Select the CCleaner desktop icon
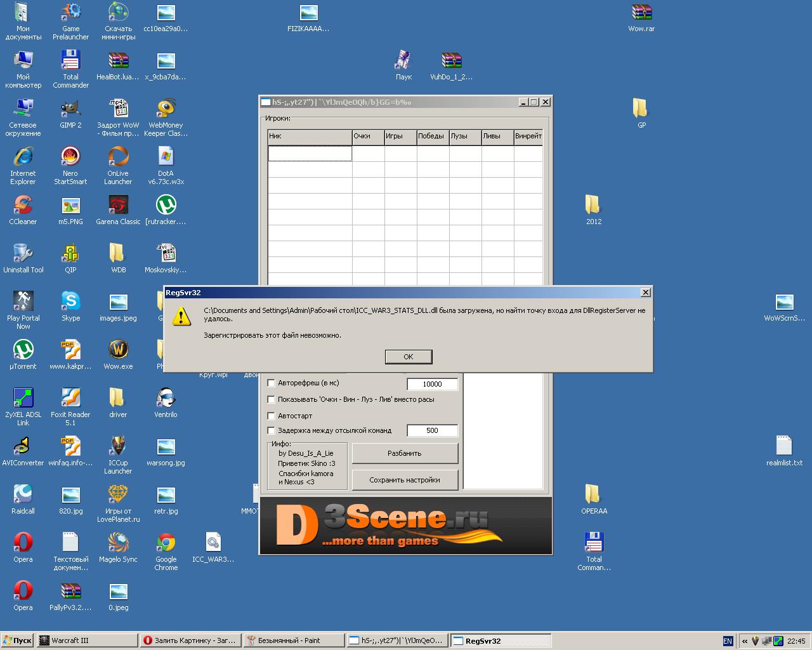812x650 pixels. click(x=23, y=211)
